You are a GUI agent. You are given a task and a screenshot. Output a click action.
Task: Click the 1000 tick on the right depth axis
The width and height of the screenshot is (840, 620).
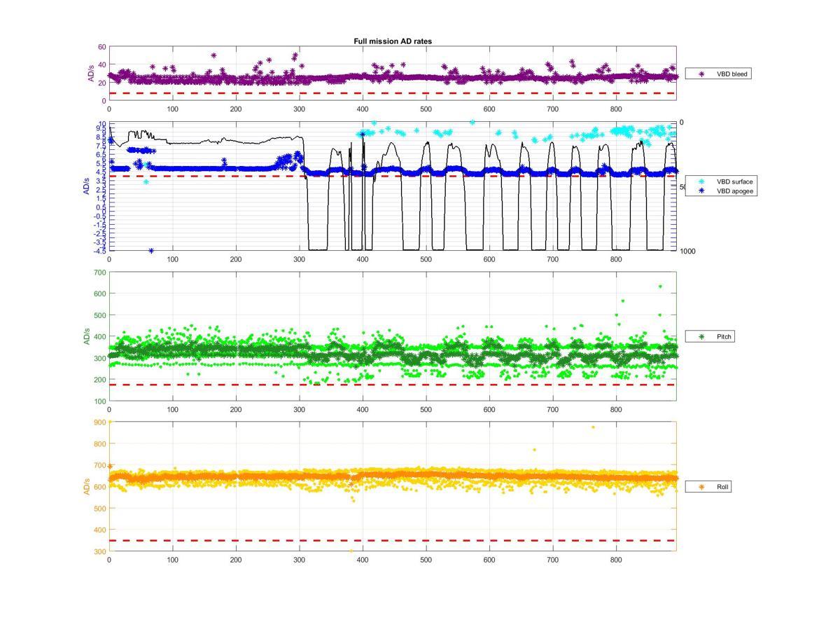tap(687, 251)
